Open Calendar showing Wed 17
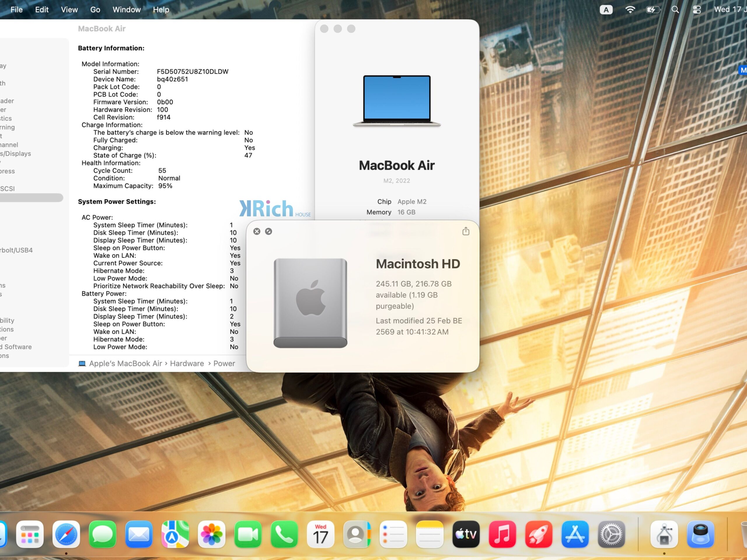 (x=320, y=534)
